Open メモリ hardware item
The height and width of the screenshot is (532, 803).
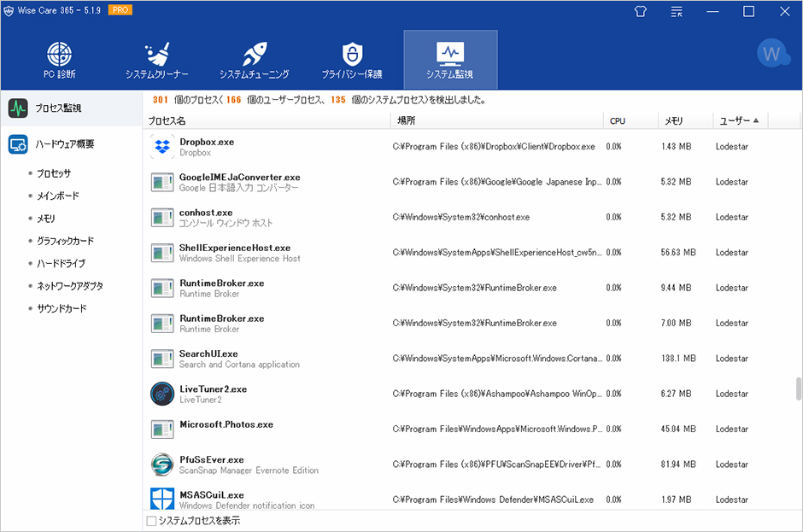(x=45, y=219)
